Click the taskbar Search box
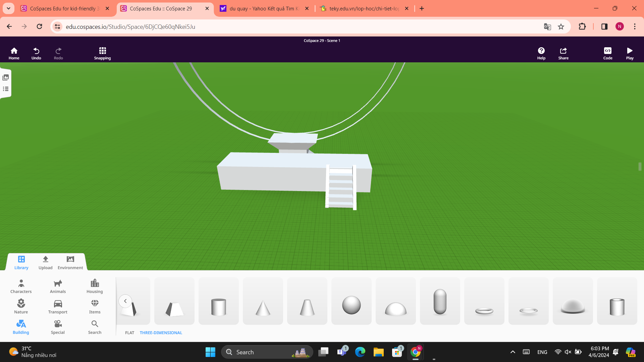 267,352
